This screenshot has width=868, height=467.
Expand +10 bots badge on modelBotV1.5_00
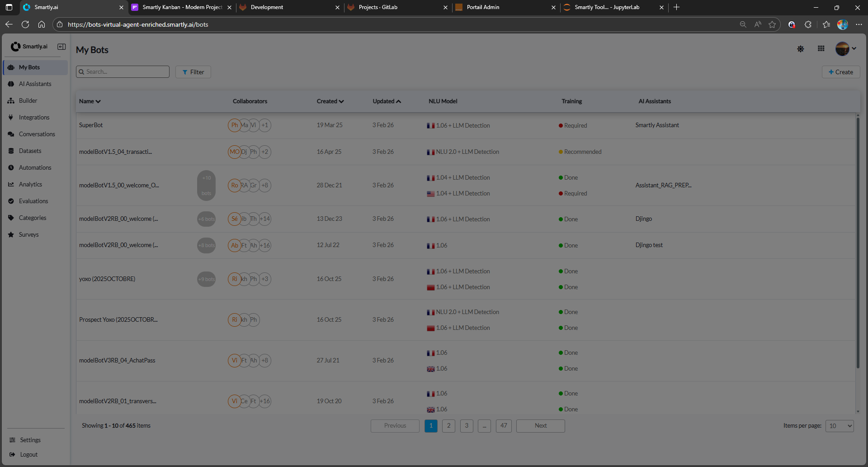(206, 186)
